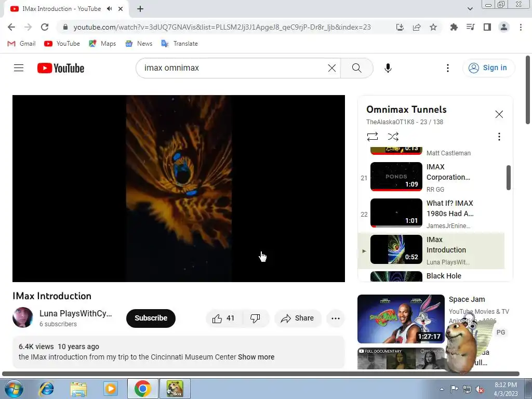
Task: Reload the page
Action: click(x=45, y=27)
